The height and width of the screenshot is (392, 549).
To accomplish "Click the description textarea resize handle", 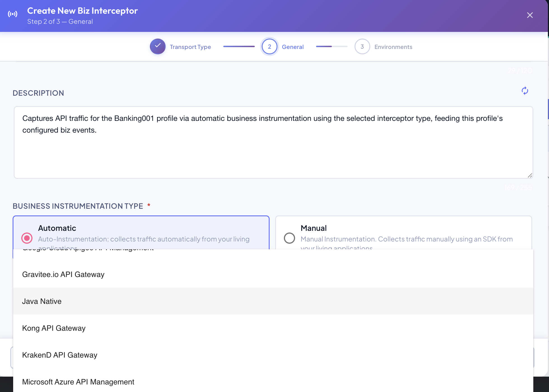I will click(x=530, y=175).
